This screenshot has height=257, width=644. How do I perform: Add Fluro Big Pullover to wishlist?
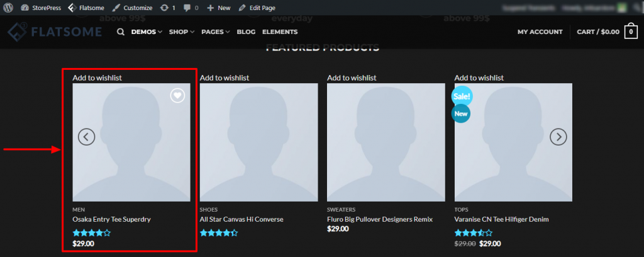coord(352,77)
